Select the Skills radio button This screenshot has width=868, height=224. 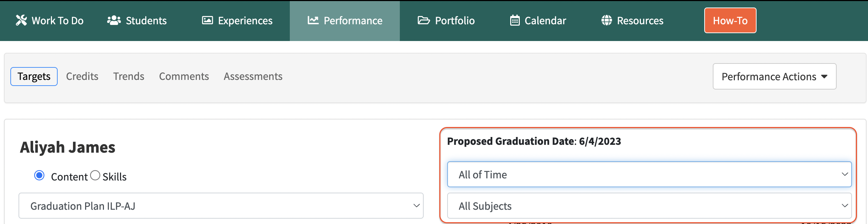click(95, 175)
